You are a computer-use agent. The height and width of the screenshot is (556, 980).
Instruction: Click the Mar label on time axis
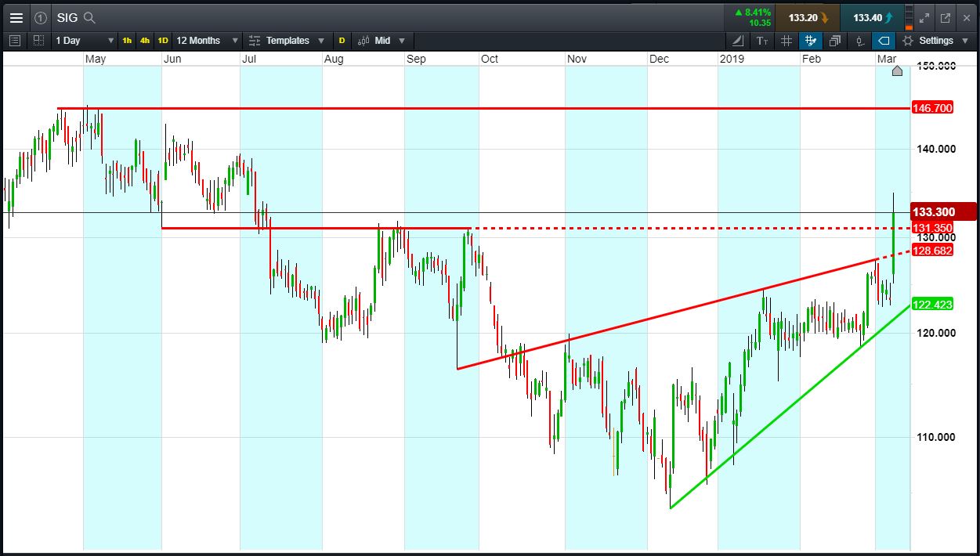pos(887,59)
